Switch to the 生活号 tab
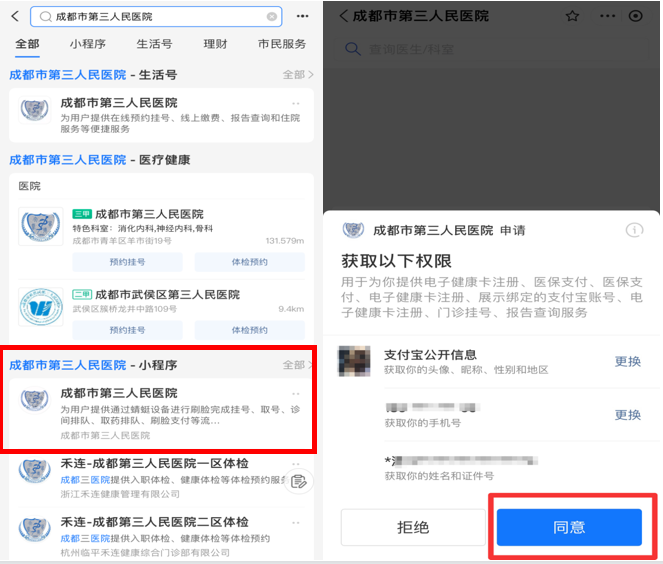 [x=154, y=44]
